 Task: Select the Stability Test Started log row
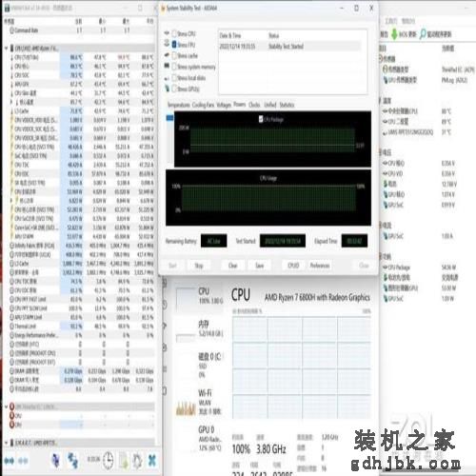coord(290,47)
